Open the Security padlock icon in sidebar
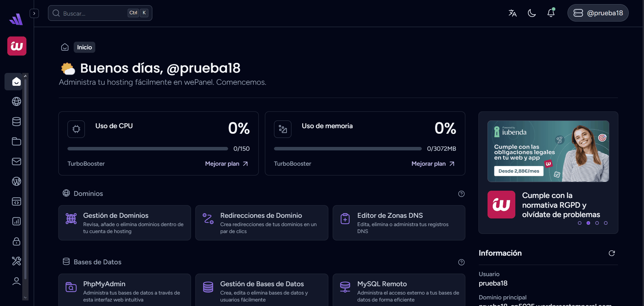This screenshot has height=306, width=644. pyautogui.click(x=16, y=241)
